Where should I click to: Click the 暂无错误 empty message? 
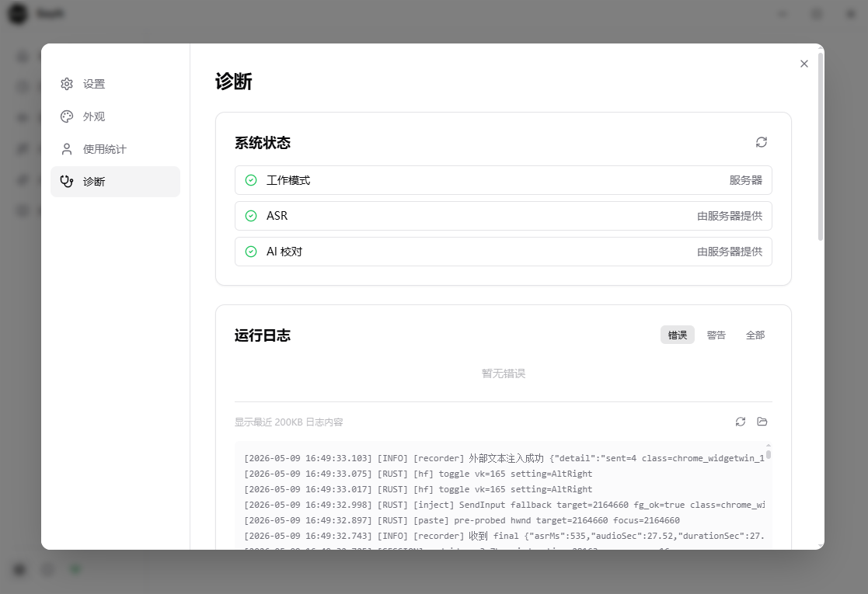click(x=504, y=373)
